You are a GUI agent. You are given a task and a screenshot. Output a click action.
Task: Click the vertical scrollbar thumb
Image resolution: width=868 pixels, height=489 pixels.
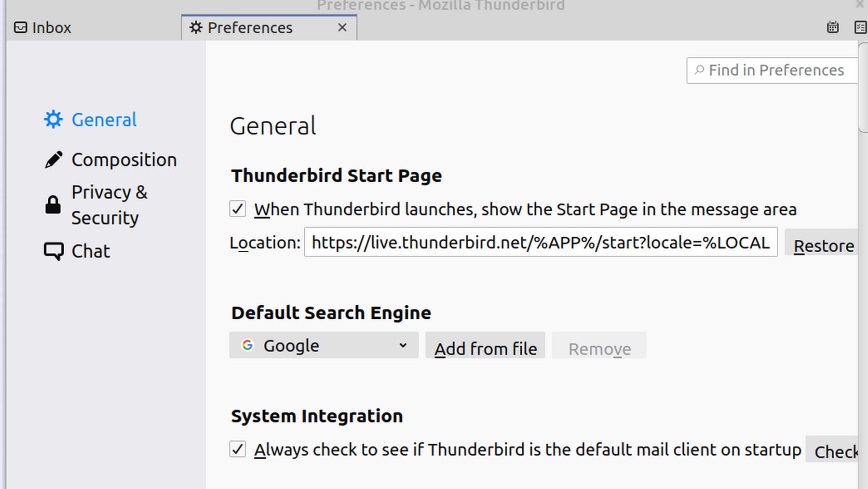pos(863,87)
